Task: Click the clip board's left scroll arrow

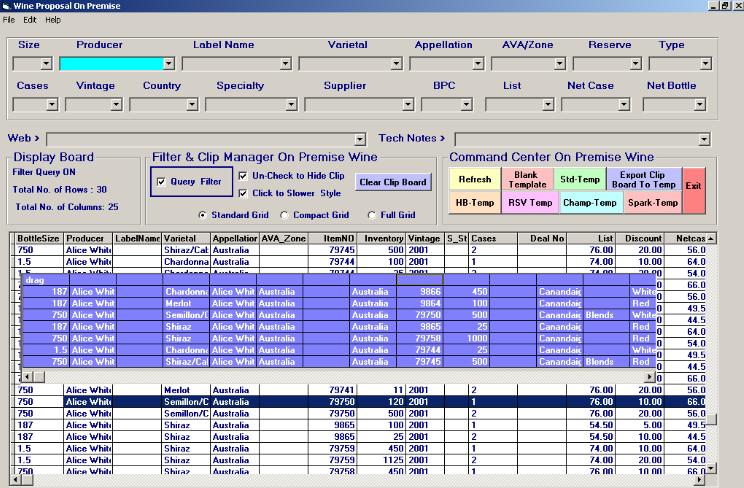Action: (x=28, y=377)
